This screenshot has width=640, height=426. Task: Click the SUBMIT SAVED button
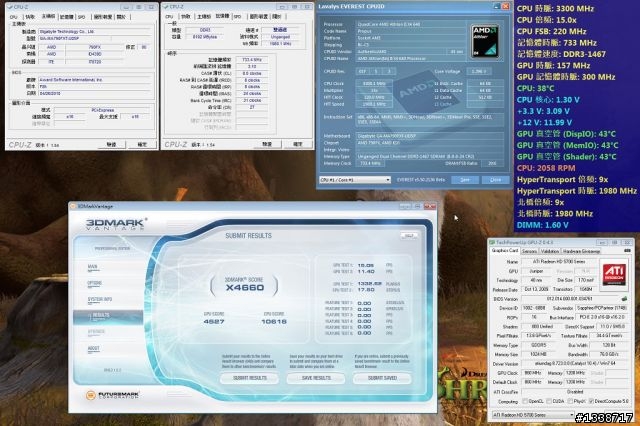(382, 378)
